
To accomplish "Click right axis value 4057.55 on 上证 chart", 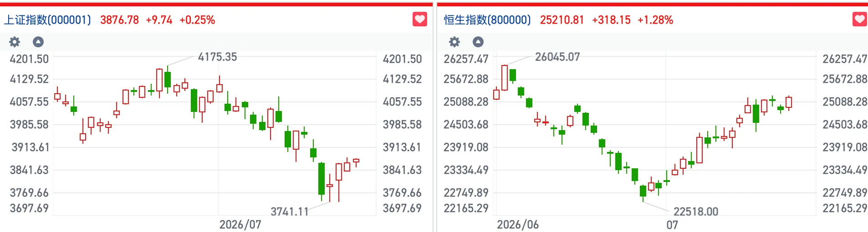I will pyautogui.click(x=402, y=102).
